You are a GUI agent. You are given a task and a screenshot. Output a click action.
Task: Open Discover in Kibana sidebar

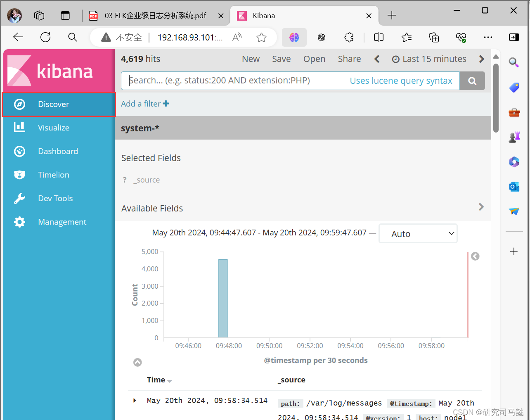(59, 104)
